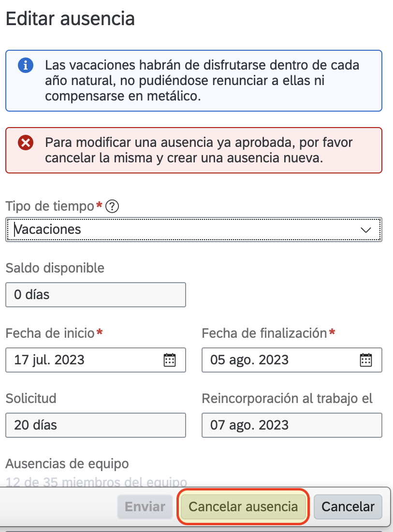Click the Editar ausencia dialog title
The width and height of the screenshot is (393, 532).
click(x=70, y=19)
